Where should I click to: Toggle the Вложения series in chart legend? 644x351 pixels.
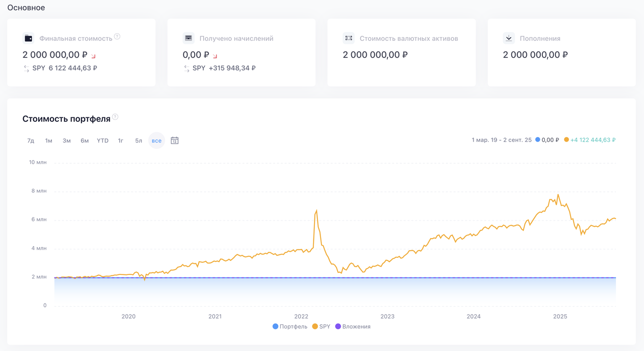point(353,327)
